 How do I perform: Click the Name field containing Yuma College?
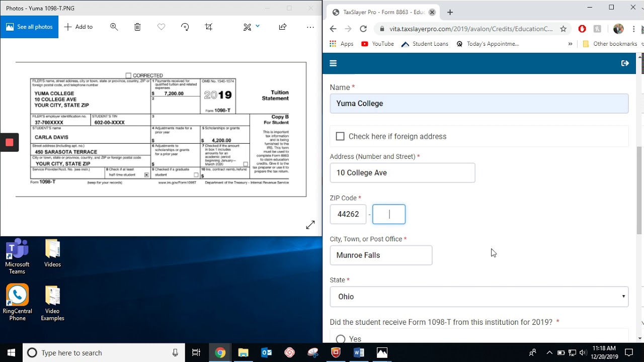(x=479, y=104)
